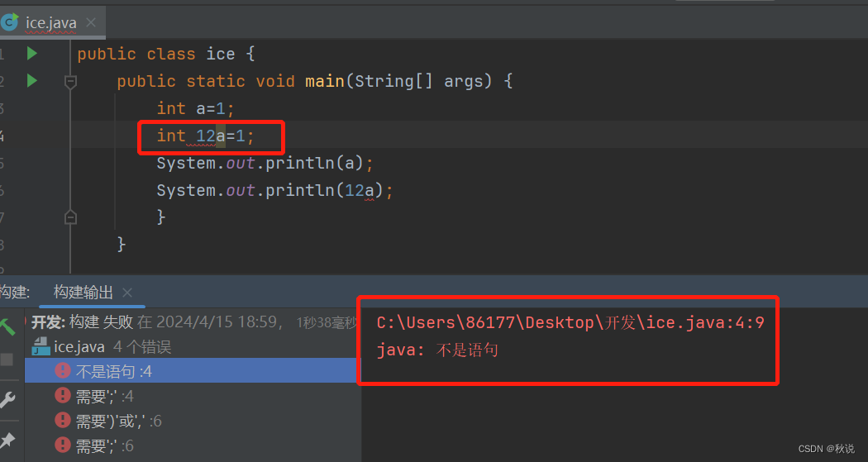Select error 不是语句 :4

coord(193,371)
